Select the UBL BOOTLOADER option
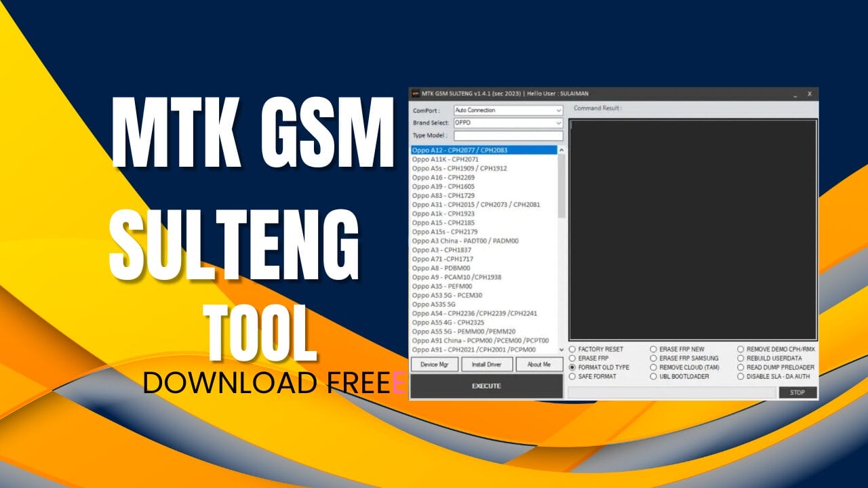The height and width of the screenshot is (488, 868). click(654, 375)
